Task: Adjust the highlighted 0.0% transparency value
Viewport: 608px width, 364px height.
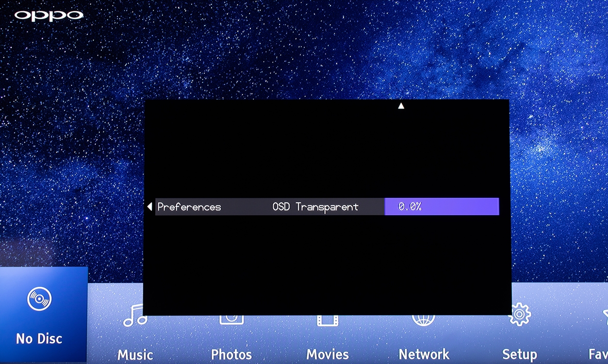Action: (441, 207)
